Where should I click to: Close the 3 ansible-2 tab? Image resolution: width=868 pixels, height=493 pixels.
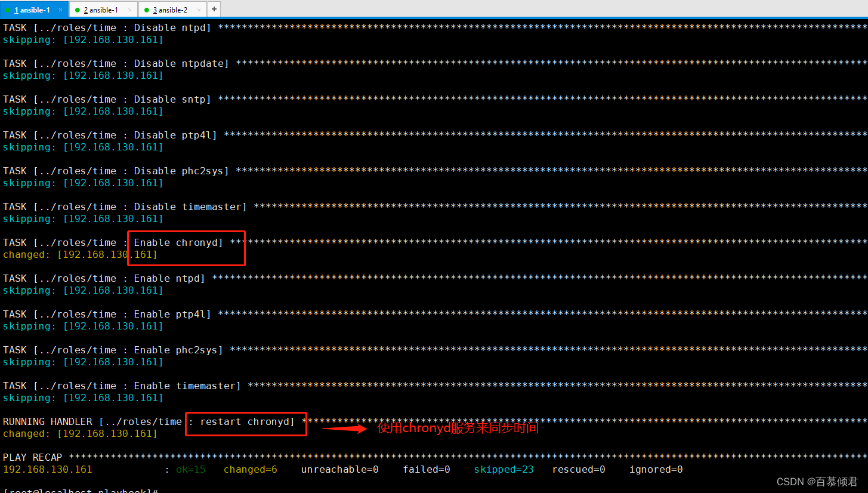(199, 10)
